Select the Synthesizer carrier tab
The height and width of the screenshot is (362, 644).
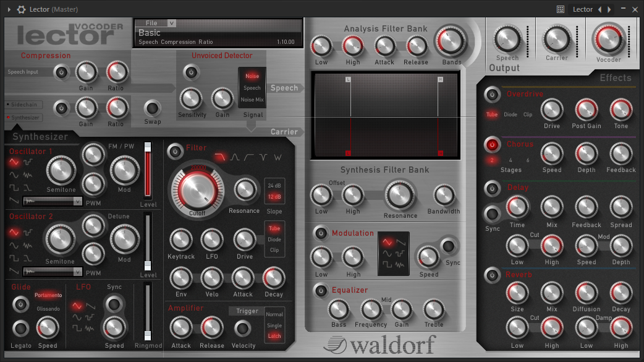point(23,118)
